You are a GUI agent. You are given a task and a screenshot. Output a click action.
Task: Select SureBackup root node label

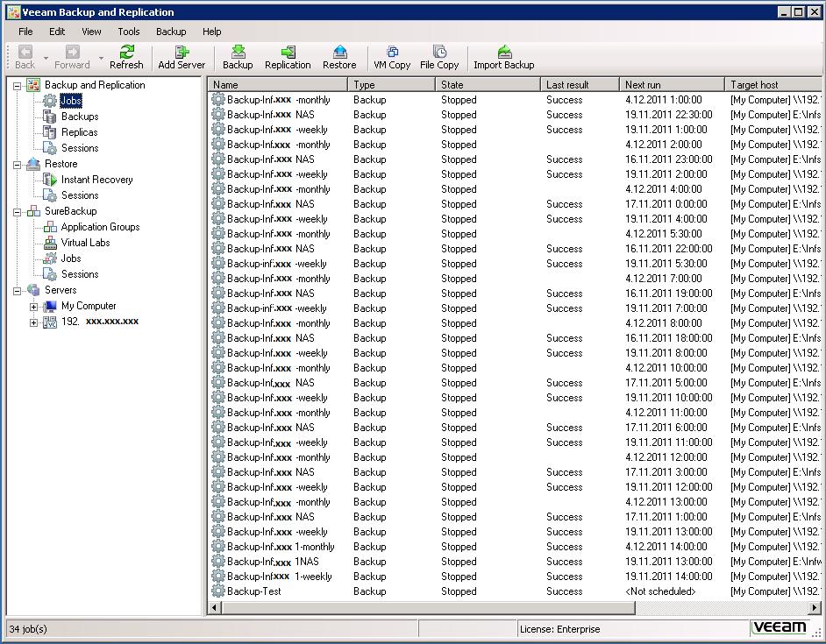tap(71, 211)
